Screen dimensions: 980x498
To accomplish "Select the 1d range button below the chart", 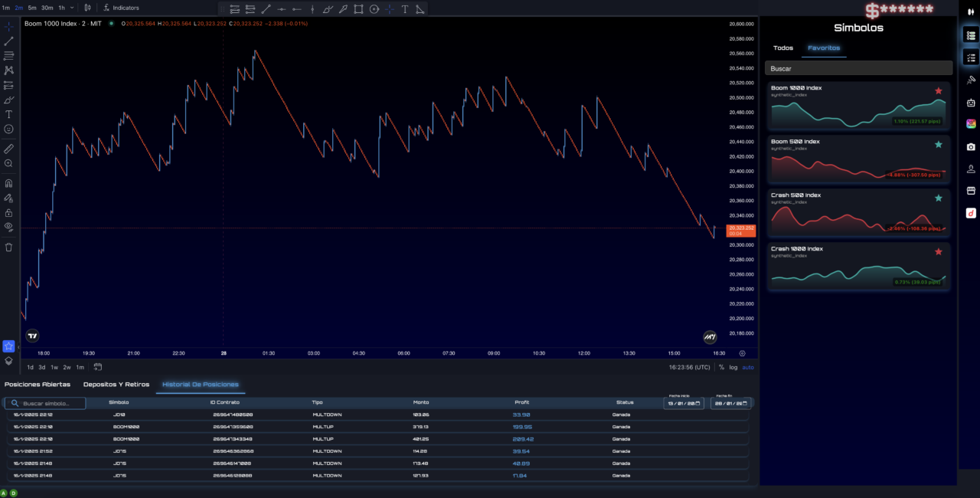I will coord(31,367).
